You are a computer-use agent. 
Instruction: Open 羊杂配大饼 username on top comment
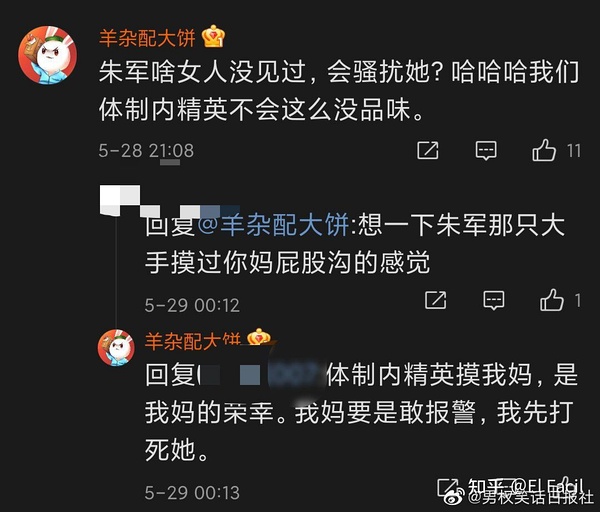click(147, 38)
